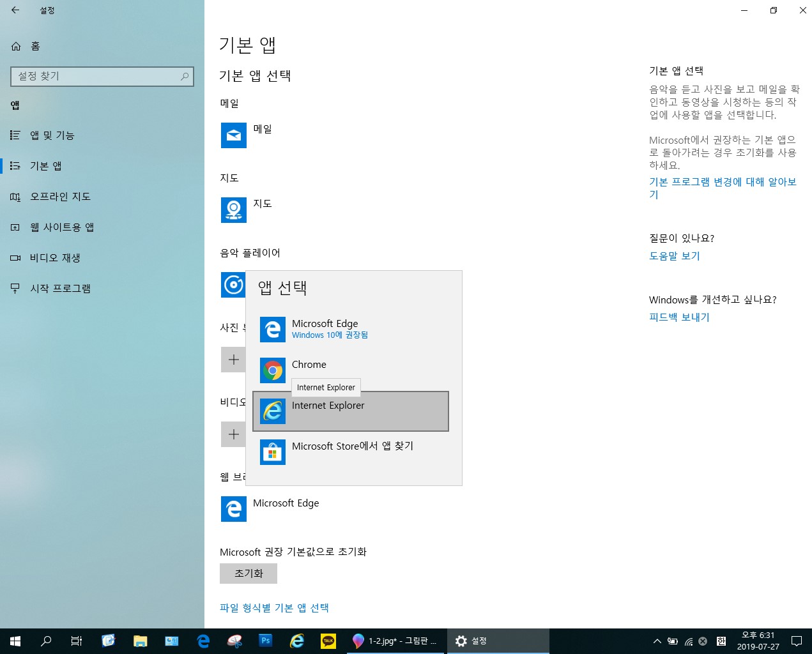Select Microsoft Edge in app chooser popup
812x654 pixels.
pos(351,330)
